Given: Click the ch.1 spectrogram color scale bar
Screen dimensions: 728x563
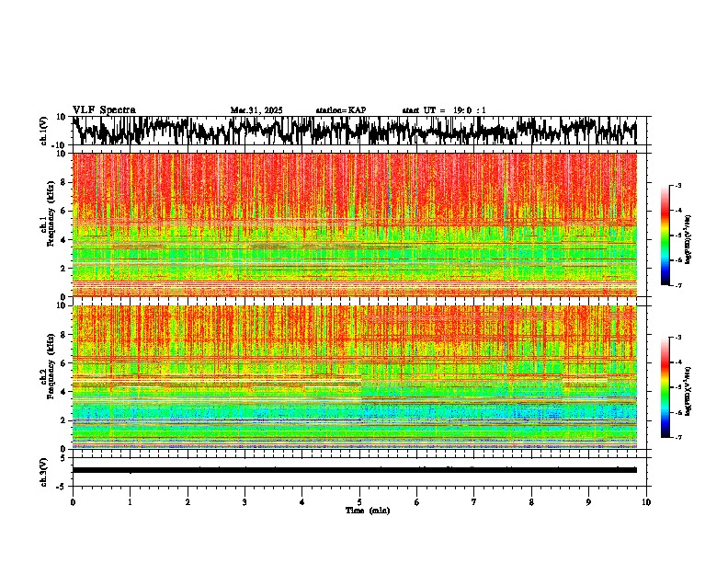Looking at the screenshot, I should click(x=665, y=236).
